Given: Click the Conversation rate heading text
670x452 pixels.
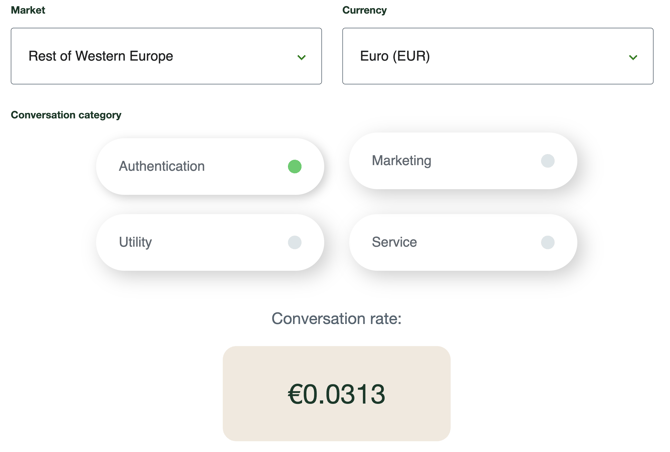Looking at the screenshot, I should (x=336, y=319).
